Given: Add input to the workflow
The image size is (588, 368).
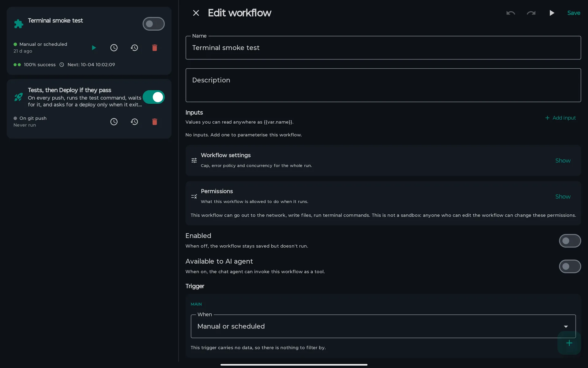Looking at the screenshot, I should (560, 118).
